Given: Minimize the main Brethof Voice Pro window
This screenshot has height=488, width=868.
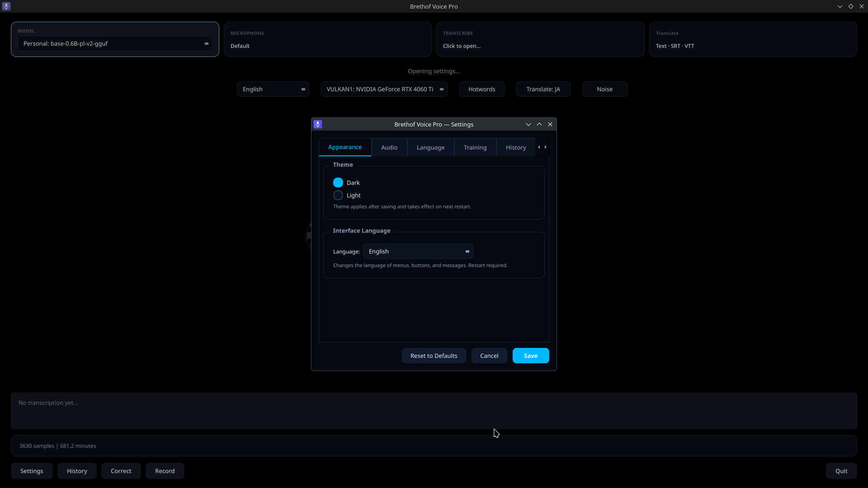Looking at the screenshot, I should (x=840, y=6).
